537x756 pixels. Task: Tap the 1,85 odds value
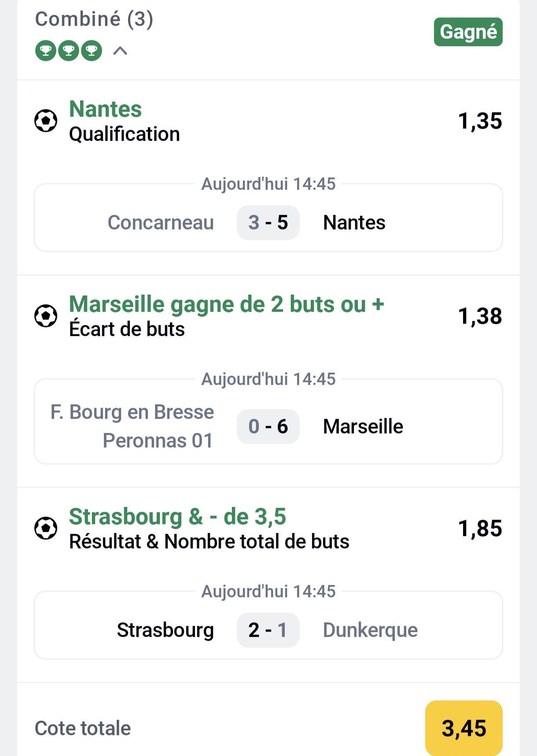point(480,528)
